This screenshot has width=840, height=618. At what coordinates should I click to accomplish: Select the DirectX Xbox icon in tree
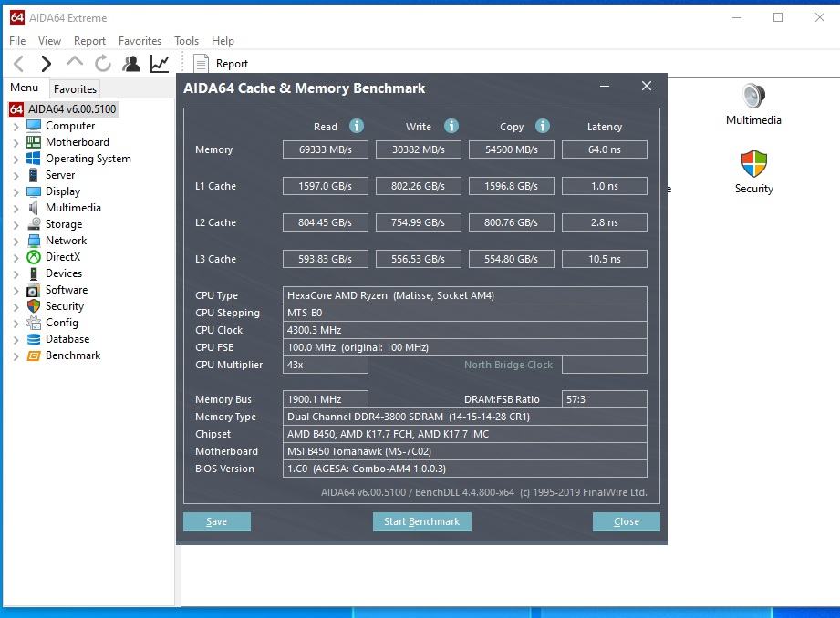point(34,257)
